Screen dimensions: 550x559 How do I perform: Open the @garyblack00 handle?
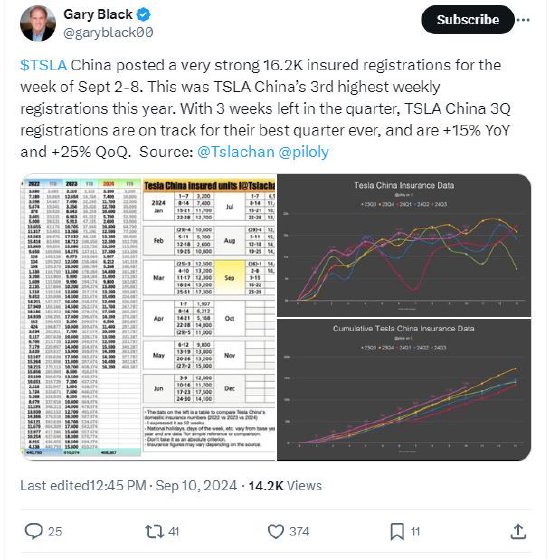108,33
